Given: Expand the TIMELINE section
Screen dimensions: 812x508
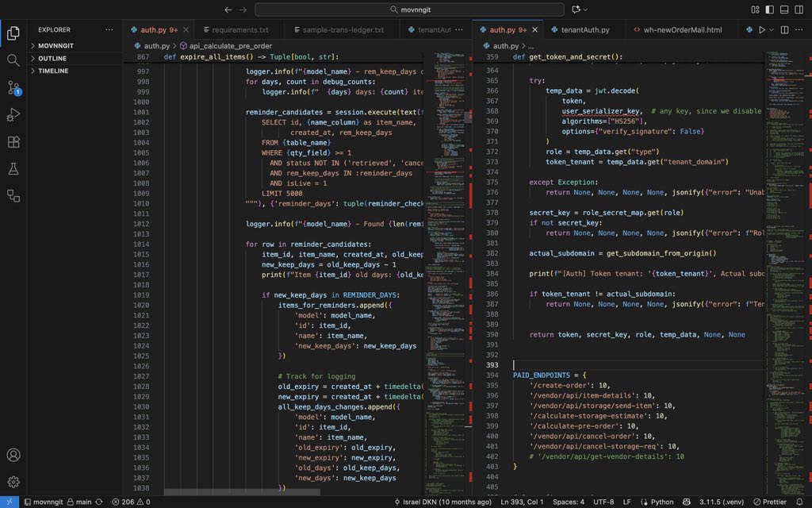Looking at the screenshot, I should [x=75, y=71].
